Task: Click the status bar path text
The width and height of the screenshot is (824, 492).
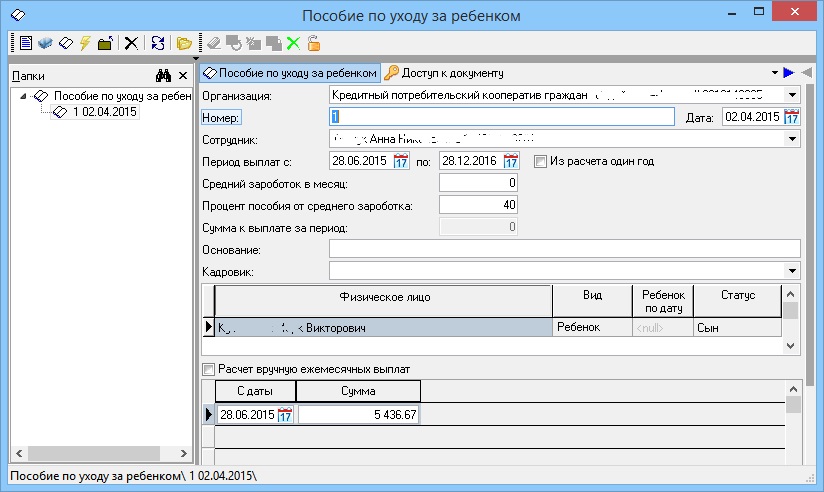Action: 133,476
